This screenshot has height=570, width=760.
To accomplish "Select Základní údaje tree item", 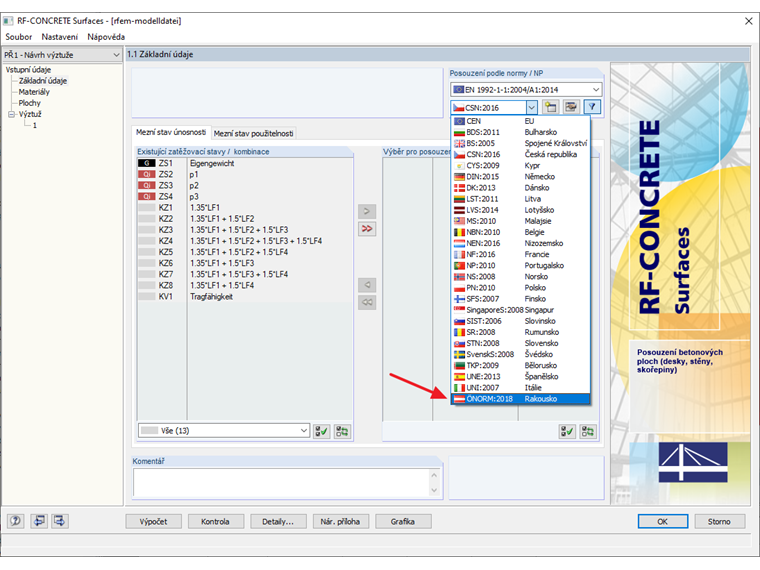I will [x=43, y=81].
